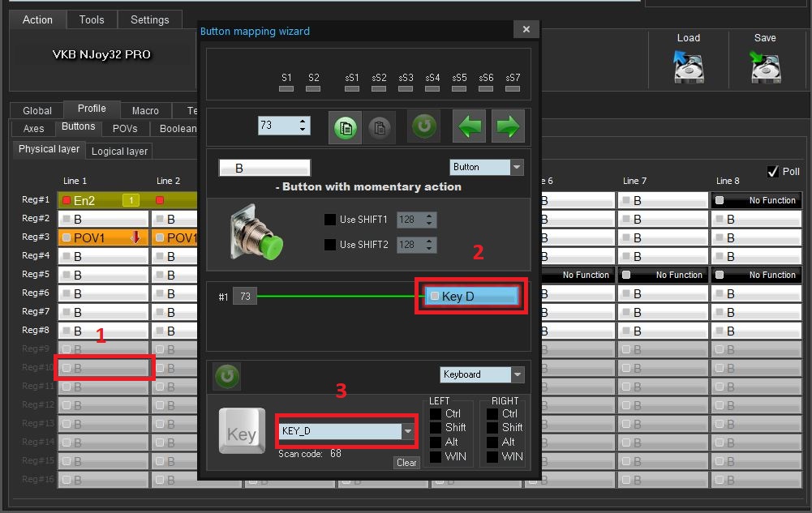
Task: Open the Logical layer tab
Action: pos(119,152)
